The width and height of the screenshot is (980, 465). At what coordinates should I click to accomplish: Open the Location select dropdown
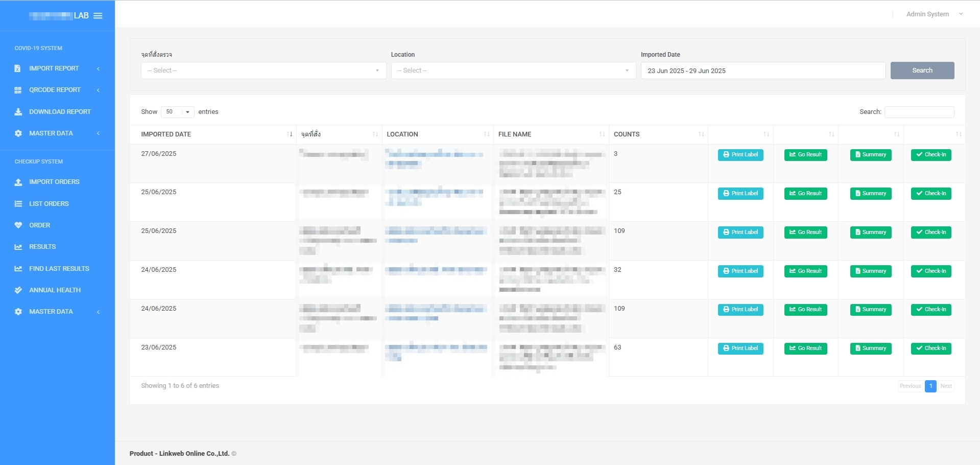click(x=513, y=71)
